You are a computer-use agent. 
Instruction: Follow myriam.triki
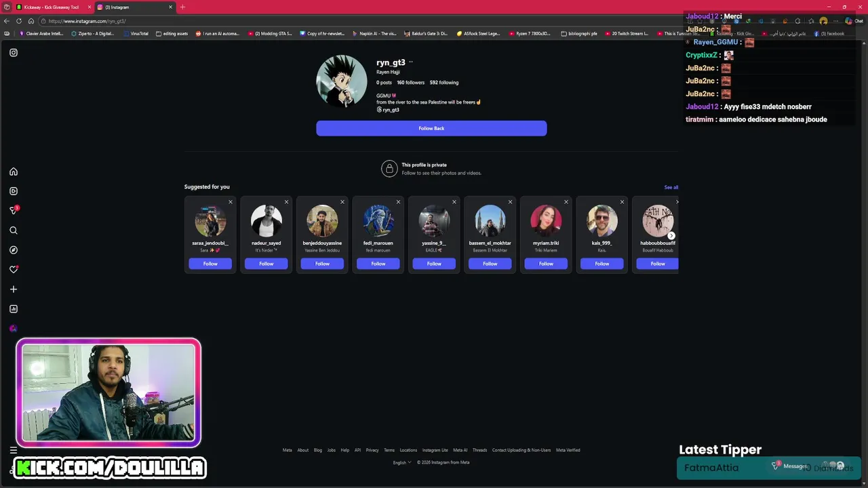click(546, 264)
